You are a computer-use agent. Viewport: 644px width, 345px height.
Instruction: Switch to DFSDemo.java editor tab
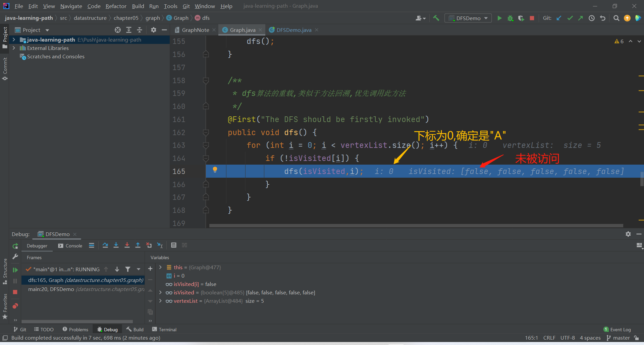294,30
